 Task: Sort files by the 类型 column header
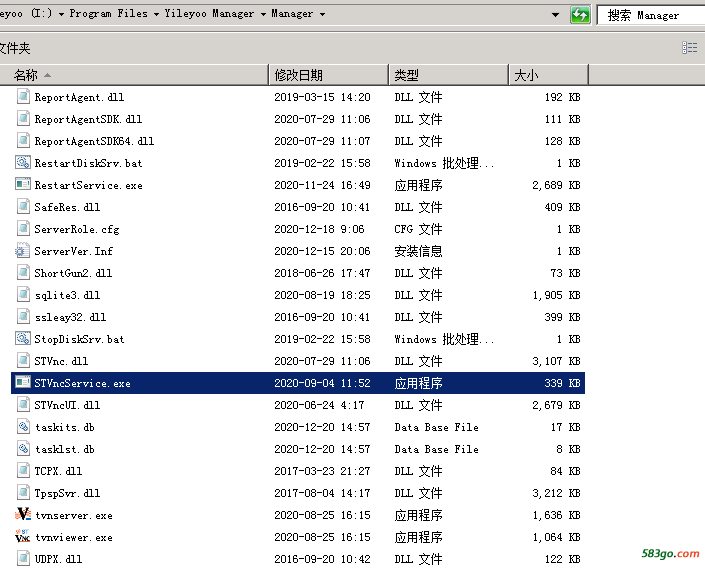[449, 75]
